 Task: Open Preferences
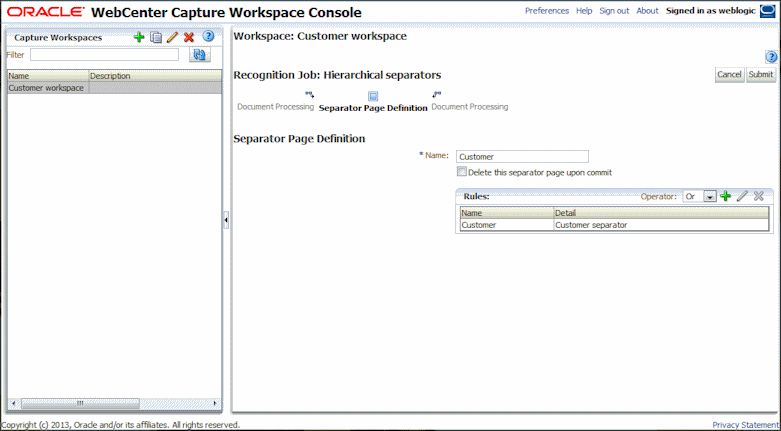547,11
